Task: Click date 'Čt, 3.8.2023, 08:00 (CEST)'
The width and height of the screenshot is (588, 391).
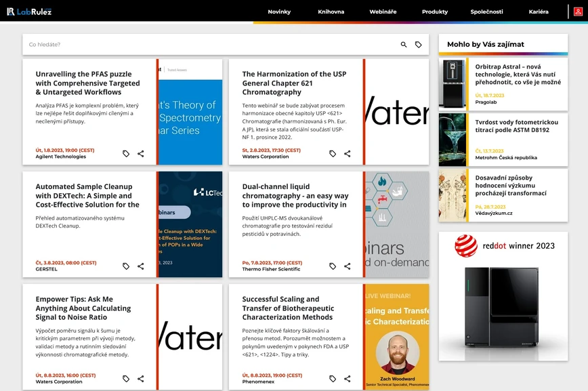Action: click(66, 263)
